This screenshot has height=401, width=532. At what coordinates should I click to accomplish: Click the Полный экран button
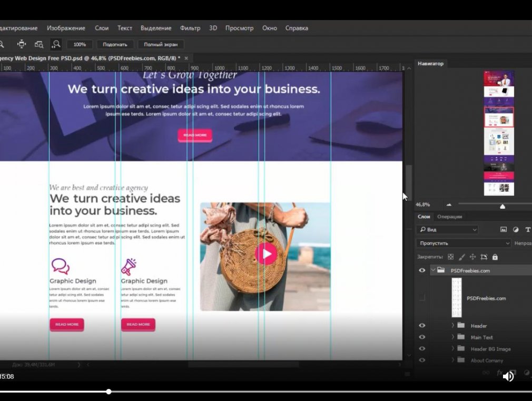pos(161,44)
